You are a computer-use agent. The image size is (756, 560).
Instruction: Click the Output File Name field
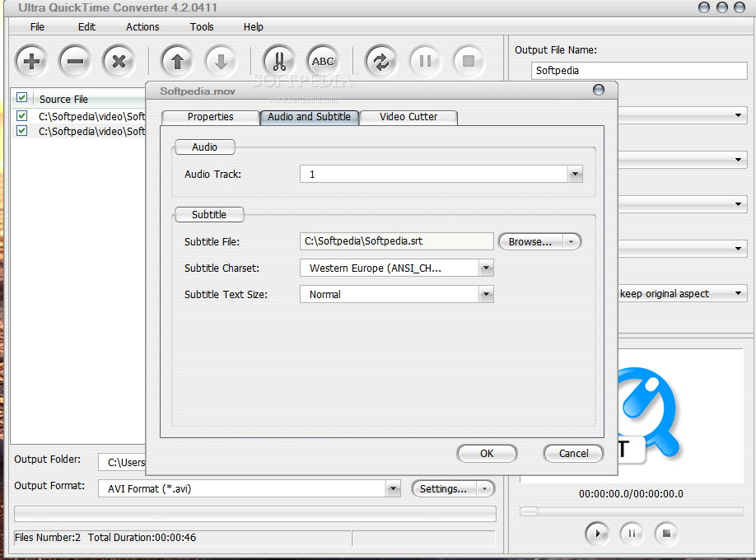pyautogui.click(x=639, y=71)
